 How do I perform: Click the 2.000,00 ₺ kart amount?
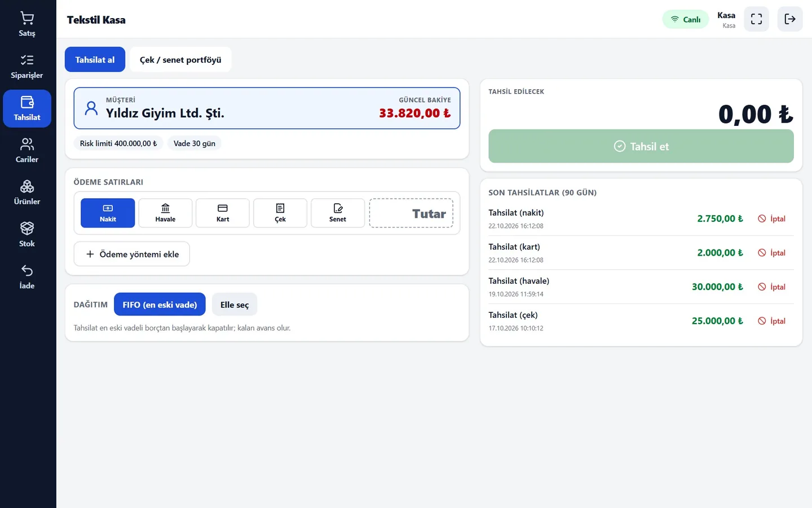[720, 253]
